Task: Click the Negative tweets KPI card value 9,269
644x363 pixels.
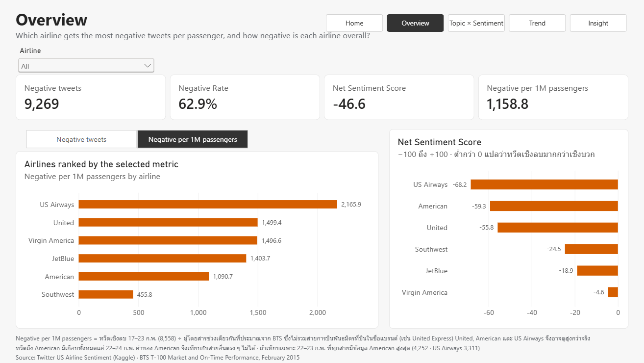Action: coord(42,104)
